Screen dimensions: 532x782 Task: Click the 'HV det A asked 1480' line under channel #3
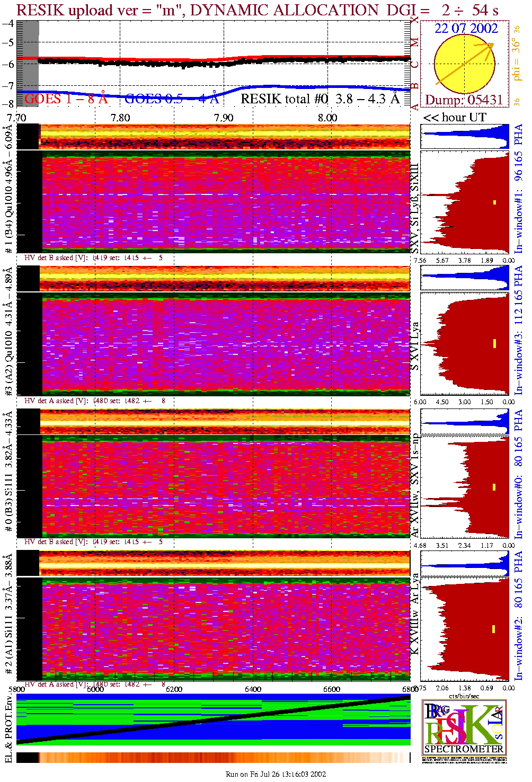(x=95, y=401)
